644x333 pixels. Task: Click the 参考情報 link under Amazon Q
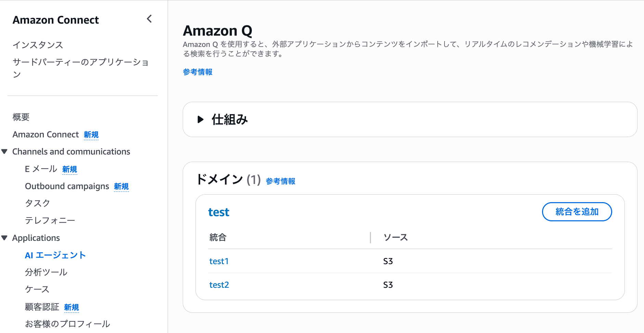click(x=197, y=72)
